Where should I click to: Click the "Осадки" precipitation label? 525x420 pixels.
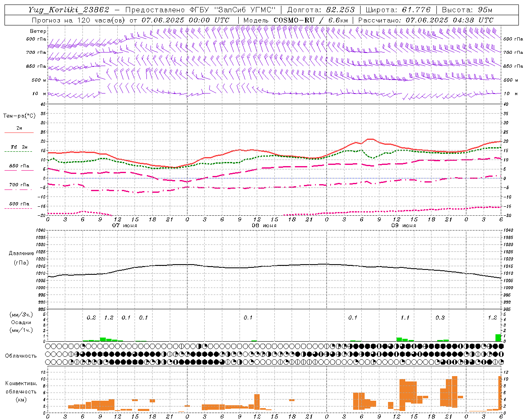pyautogui.click(x=21, y=322)
